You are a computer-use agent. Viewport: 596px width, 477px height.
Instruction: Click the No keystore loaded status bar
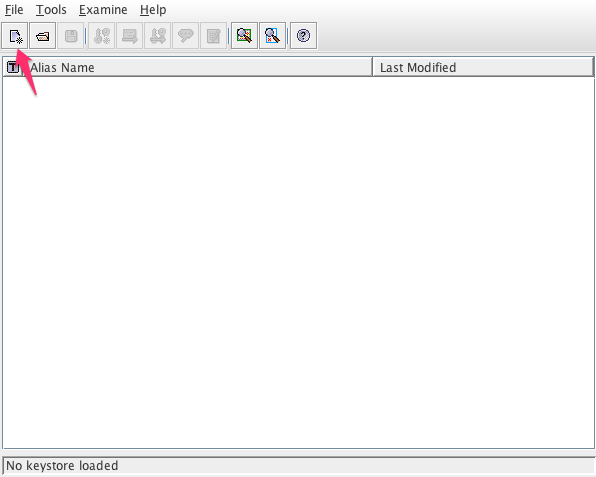(x=298, y=466)
